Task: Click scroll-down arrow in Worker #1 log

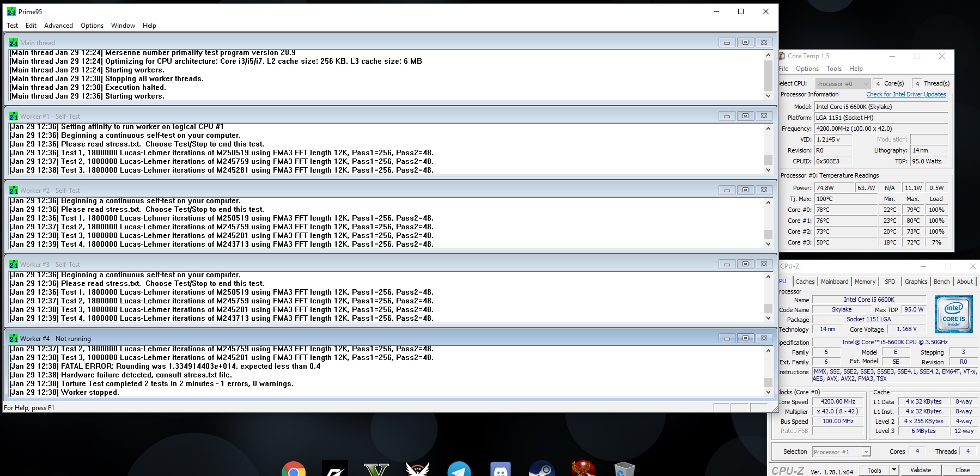Action: click(768, 170)
